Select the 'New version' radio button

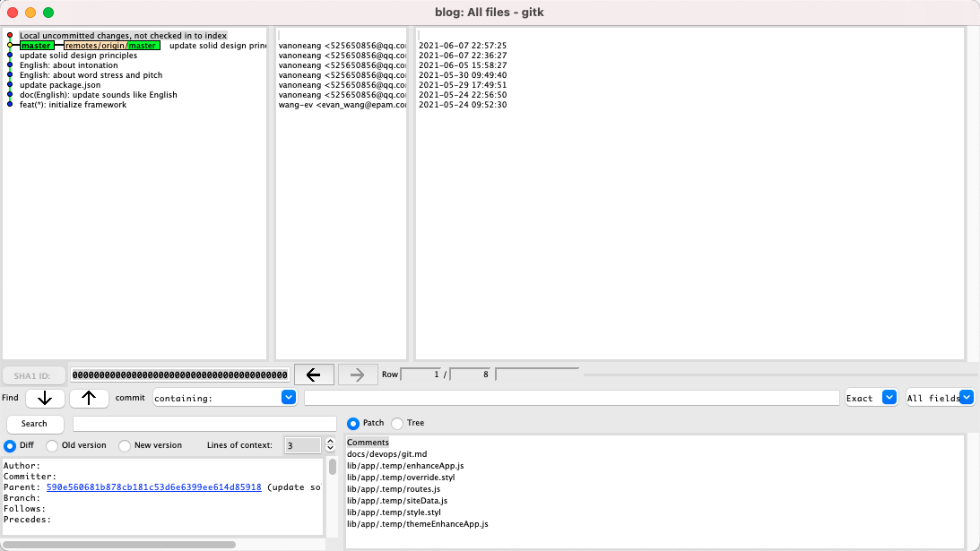coord(124,445)
